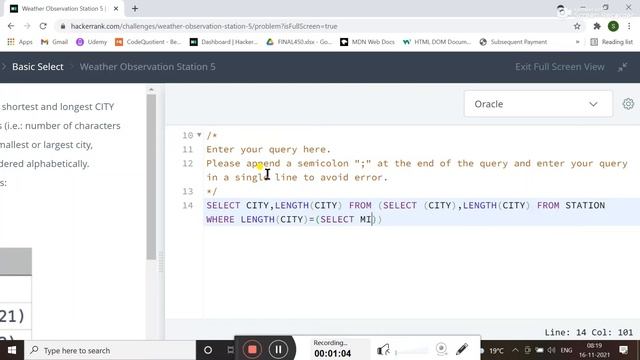Click the ENG language indicator
This screenshot has width=640, height=360.
click(566, 350)
